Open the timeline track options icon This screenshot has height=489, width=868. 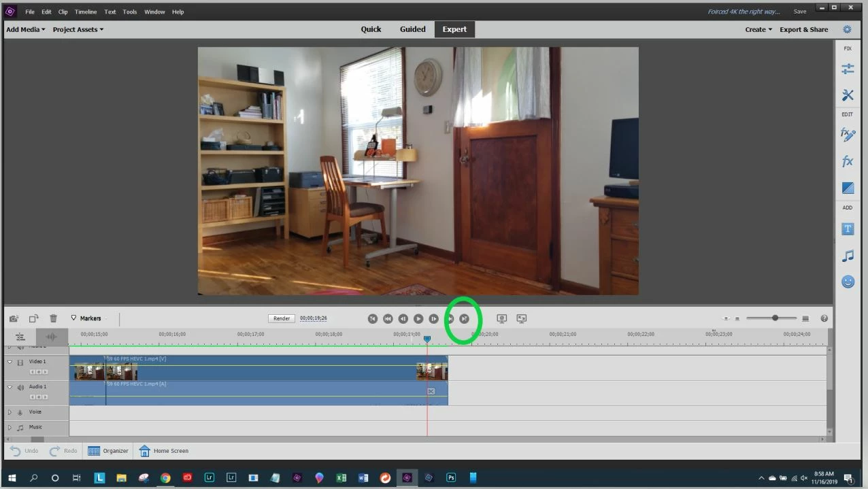point(20,337)
